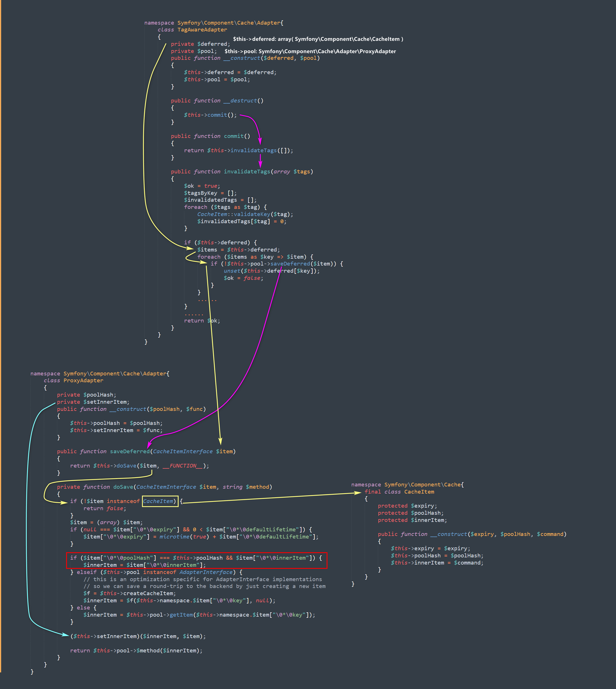
Task: Click '$this->poolHash = $poolHash;' in ProxyAdapter
Action: pos(116,423)
